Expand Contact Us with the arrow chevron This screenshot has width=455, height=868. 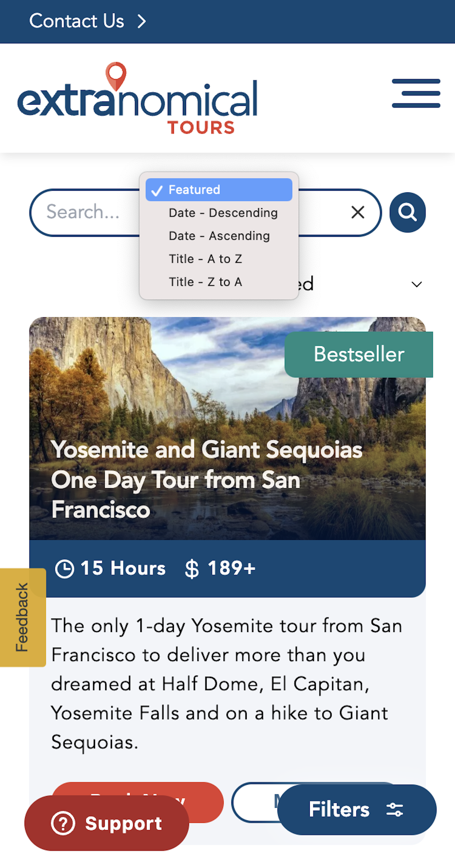(x=142, y=21)
